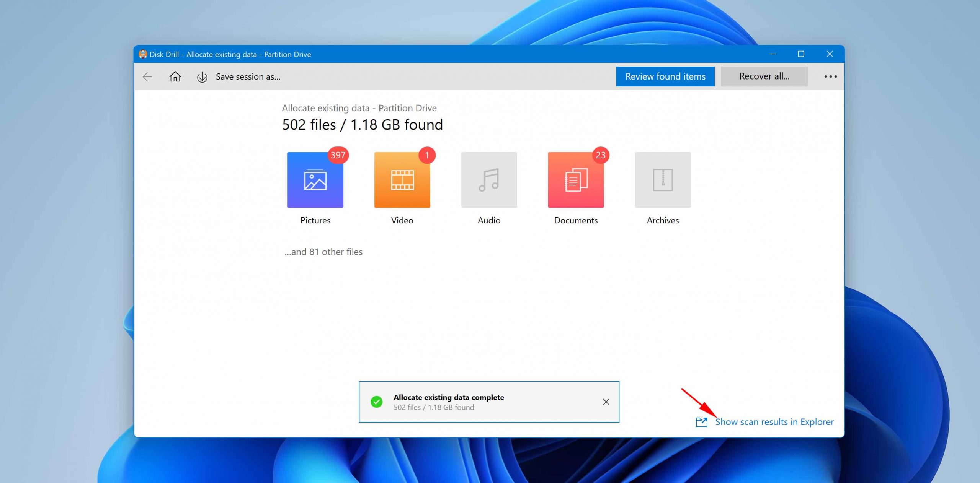This screenshot has width=980, height=483.
Task: Select the Pictures label
Action: click(x=315, y=220)
